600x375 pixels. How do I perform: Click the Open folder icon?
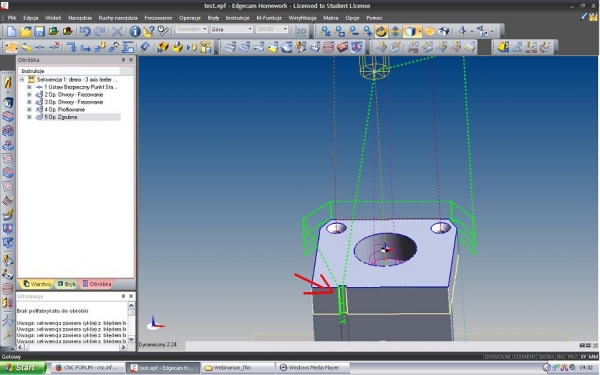26,31
